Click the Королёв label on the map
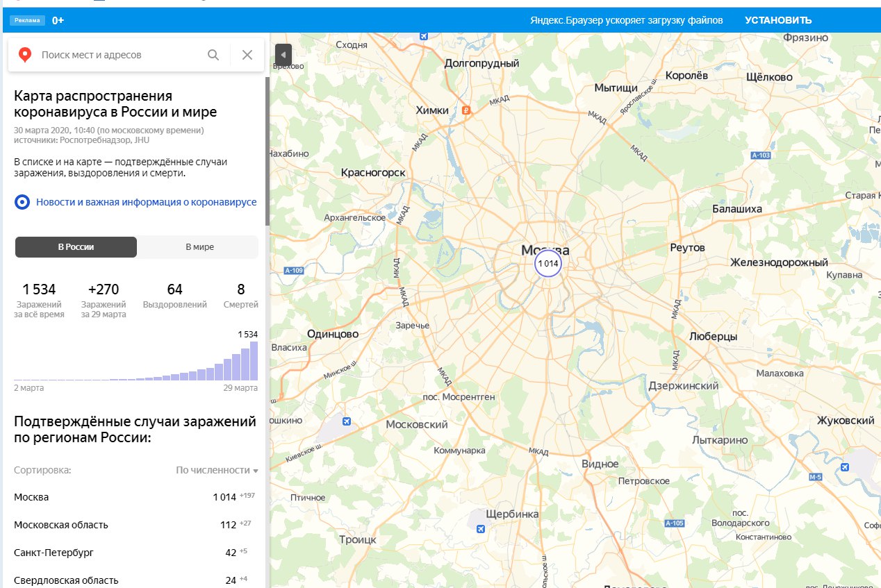881x588 pixels. pyautogui.click(x=686, y=75)
